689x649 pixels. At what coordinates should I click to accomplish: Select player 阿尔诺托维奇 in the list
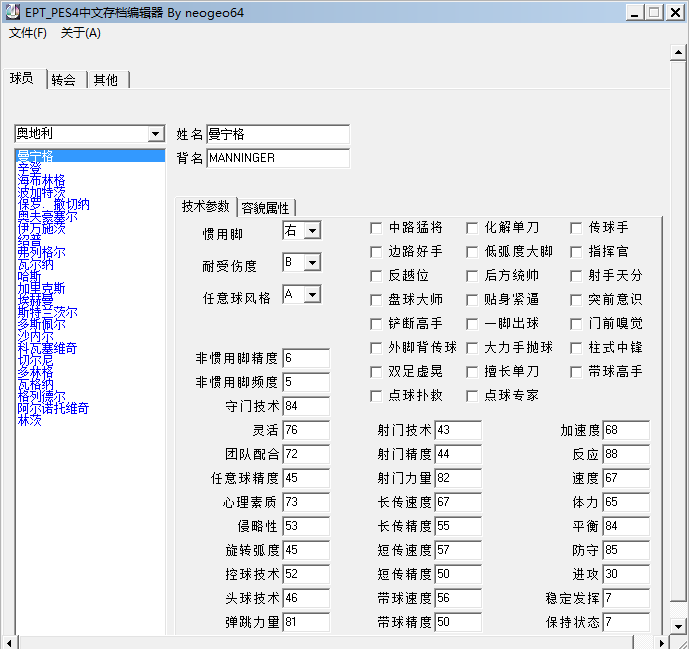(54, 409)
